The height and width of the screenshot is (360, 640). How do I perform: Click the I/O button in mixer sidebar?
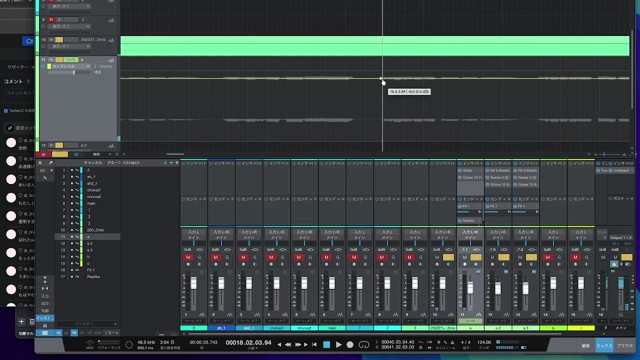point(42,170)
